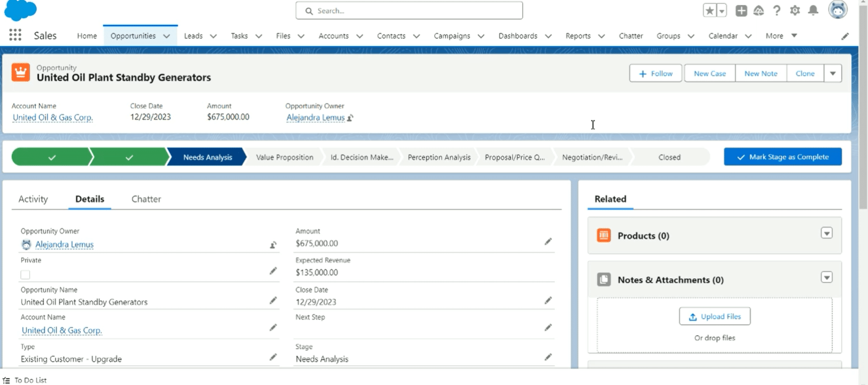Edit the Opportunity Name pencil icon

(x=273, y=300)
